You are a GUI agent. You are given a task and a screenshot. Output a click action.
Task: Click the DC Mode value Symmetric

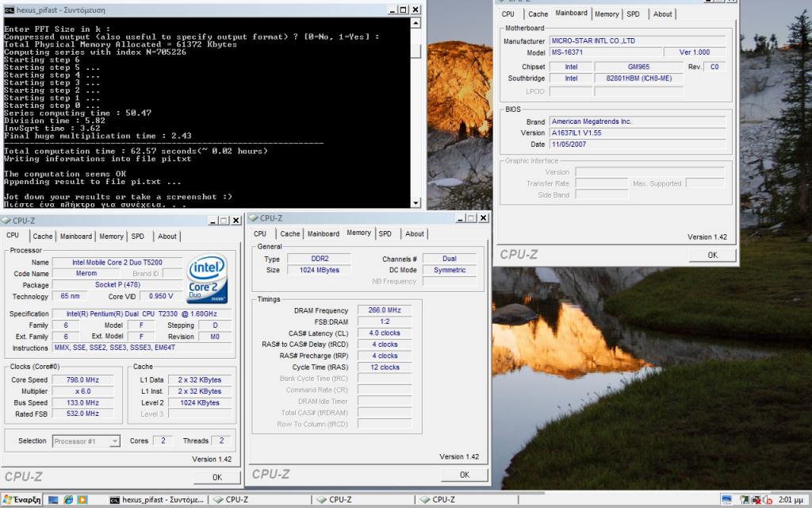(x=450, y=270)
